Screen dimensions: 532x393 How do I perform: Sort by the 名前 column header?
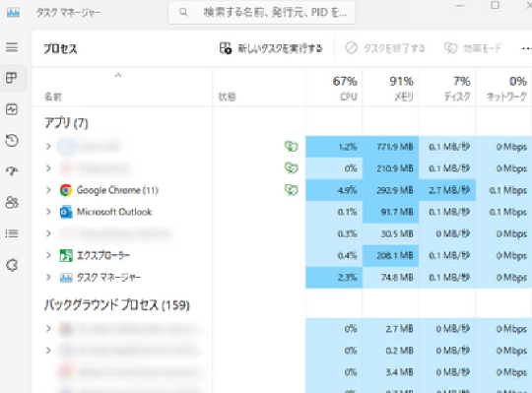(x=122, y=88)
